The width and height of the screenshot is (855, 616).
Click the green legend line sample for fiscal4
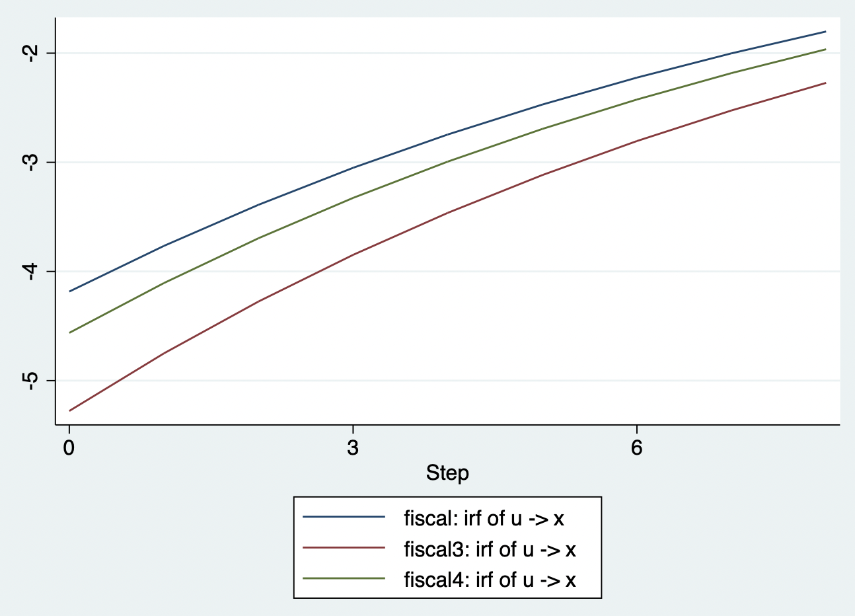pos(344,578)
